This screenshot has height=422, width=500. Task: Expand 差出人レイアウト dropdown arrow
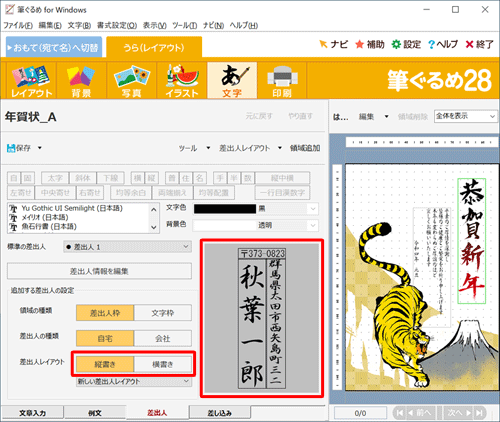coord(280,148)
